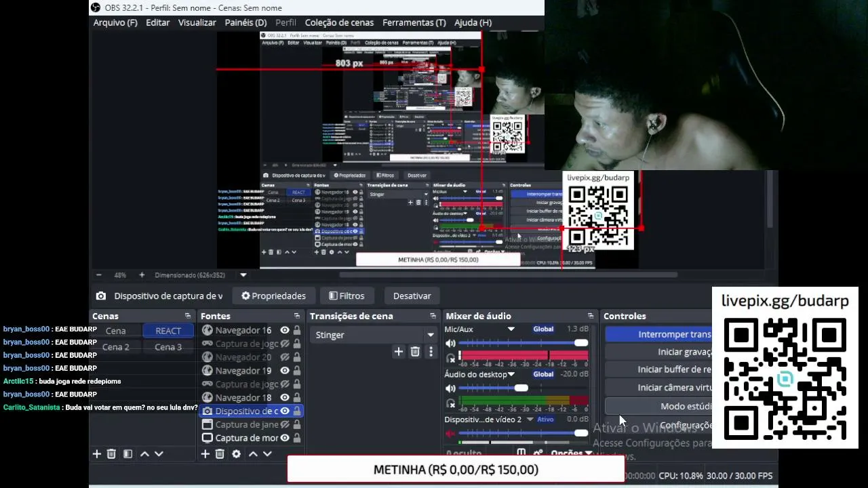Click the preview horizontal scrollbar

[x=509, y=275]
